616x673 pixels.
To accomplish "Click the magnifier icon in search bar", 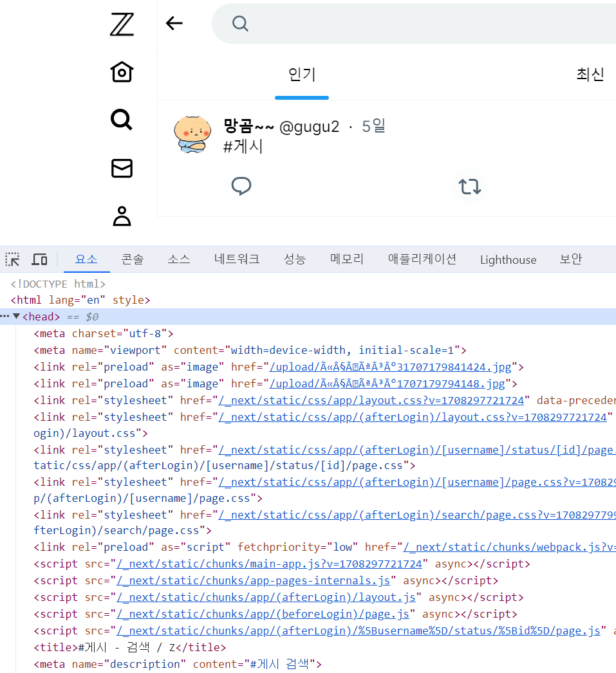I will point(240,24).
